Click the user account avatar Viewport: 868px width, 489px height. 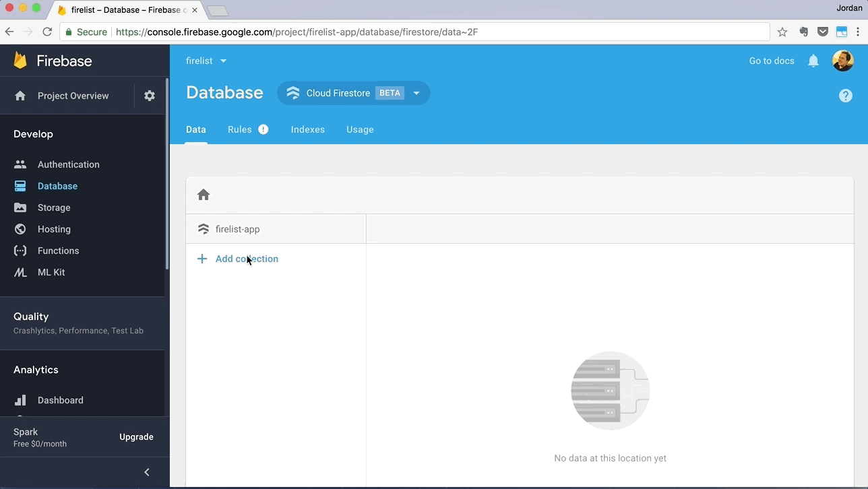(x=843, y=61)
